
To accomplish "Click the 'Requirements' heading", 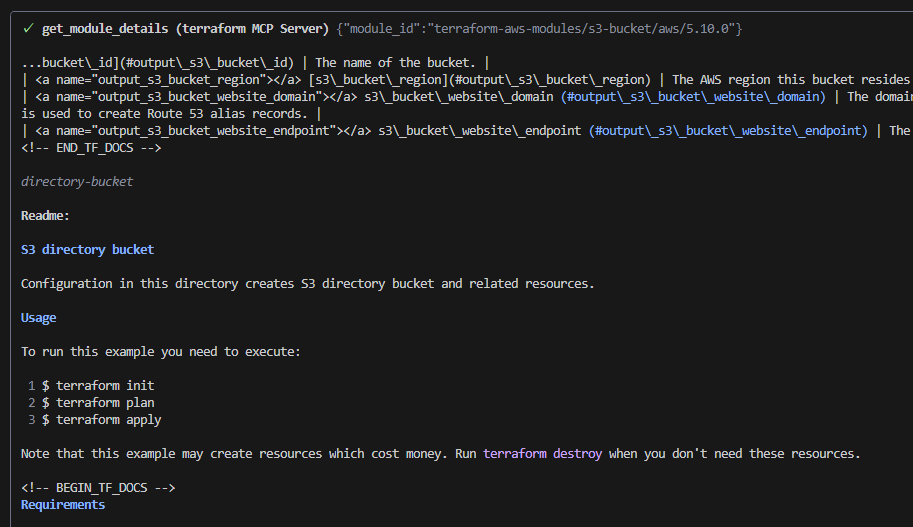I will 63,505.
